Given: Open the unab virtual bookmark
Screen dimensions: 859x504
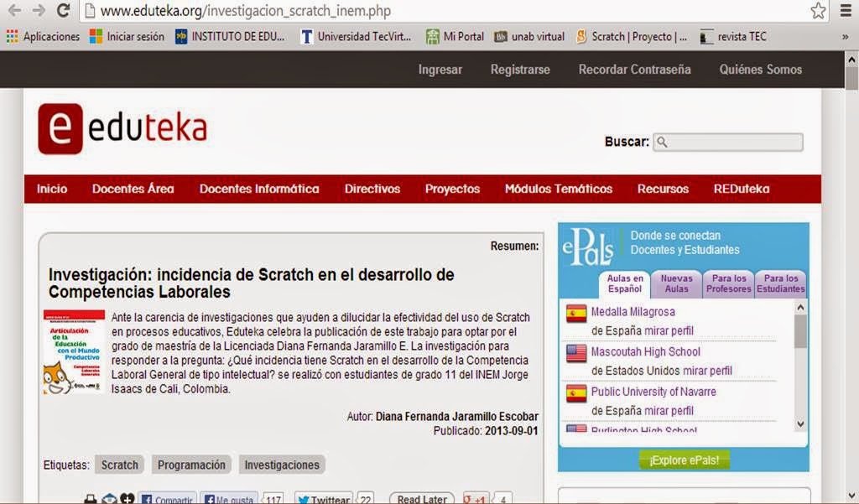Looking at the screenshot, I should (x=529, y=37).
